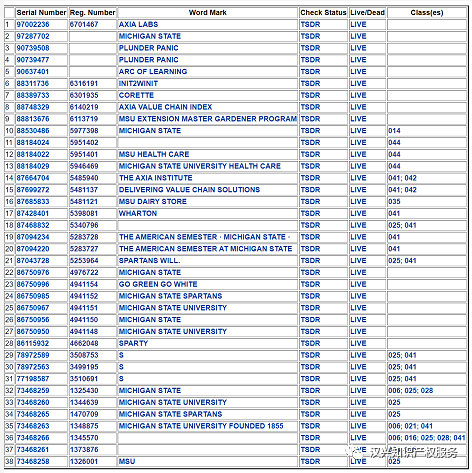Screen dimensions: 472x473
Task: Open registration number 4941148
Action: [x=84, y=331]
